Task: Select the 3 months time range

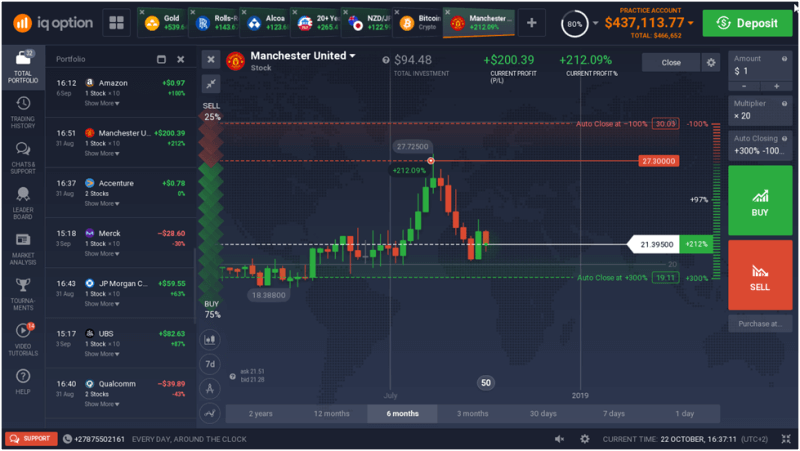Action: click(x=472, y=414)
